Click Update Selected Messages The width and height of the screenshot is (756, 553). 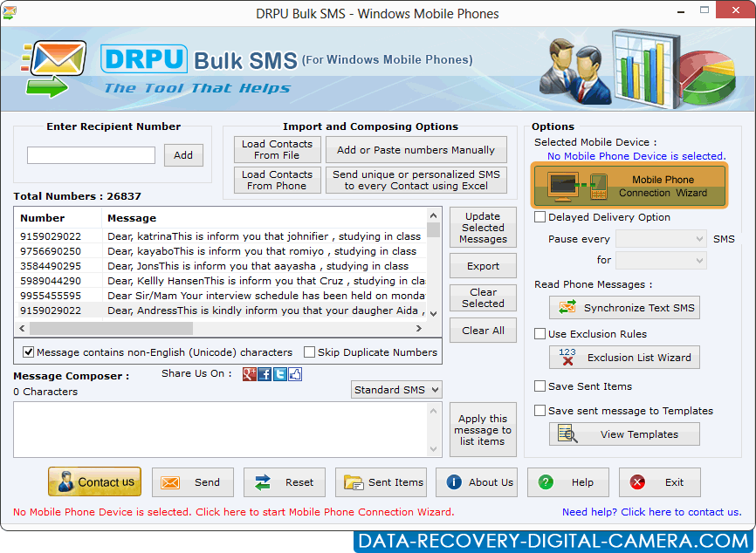click(483, 228)
